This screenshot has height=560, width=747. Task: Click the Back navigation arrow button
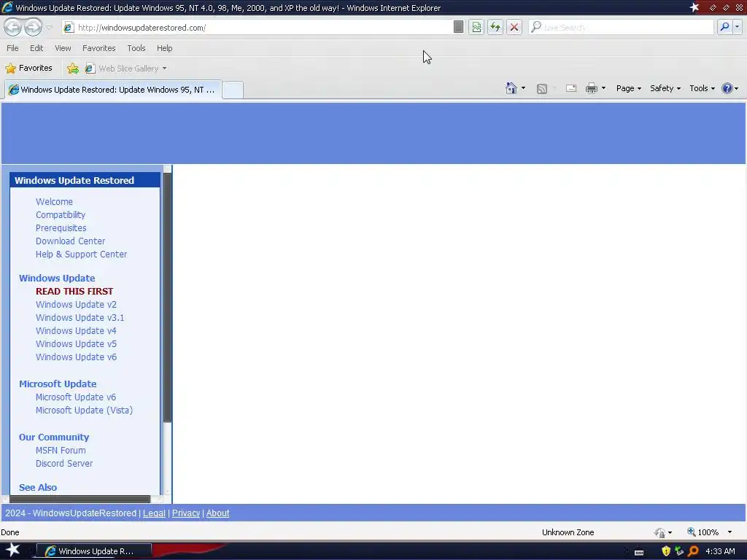click(13, 27)
